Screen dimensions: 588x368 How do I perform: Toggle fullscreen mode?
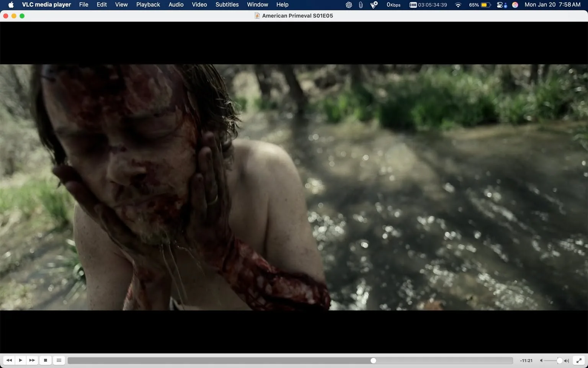pos(579,360)
